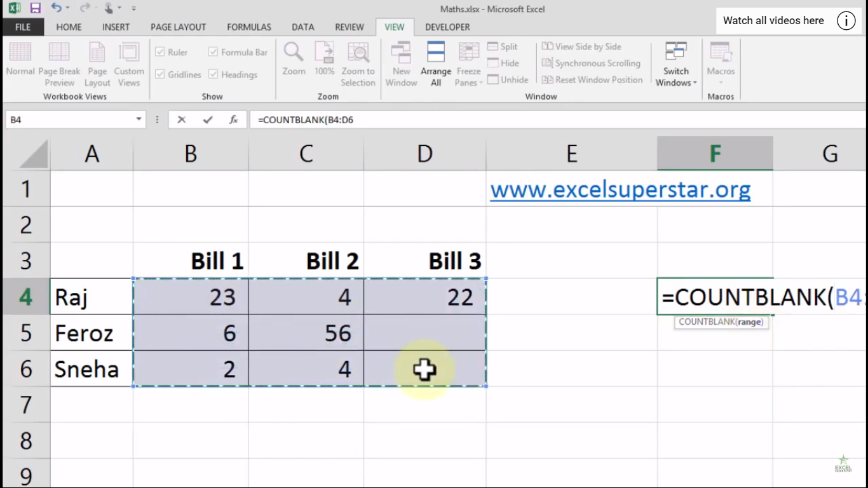Open the PAGE LAYOUT tab
Viewport: 868px width, 488px height.
pos(178,27)
